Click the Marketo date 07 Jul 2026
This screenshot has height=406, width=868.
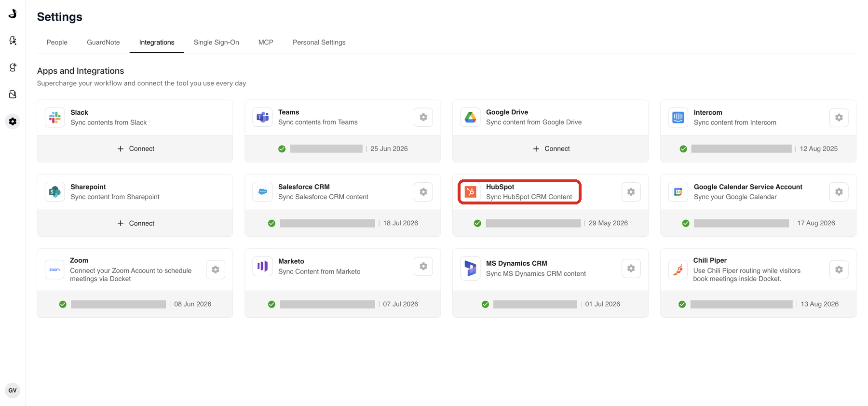point(401,304)
